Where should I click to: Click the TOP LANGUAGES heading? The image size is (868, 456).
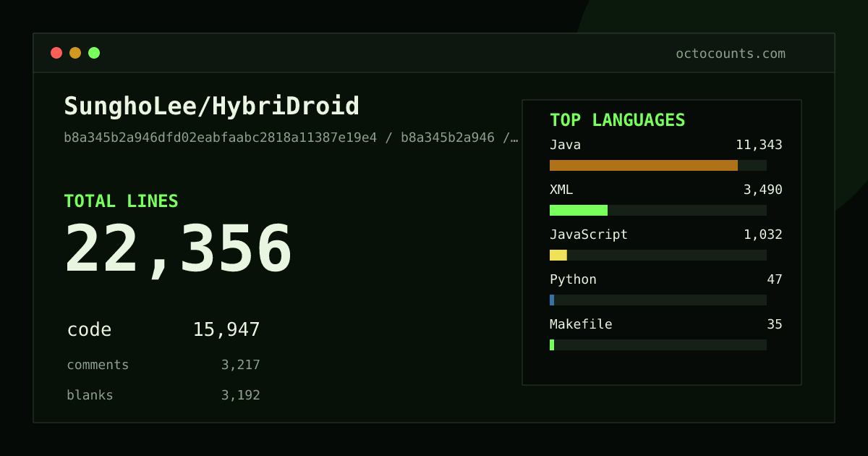pos(618,120)
